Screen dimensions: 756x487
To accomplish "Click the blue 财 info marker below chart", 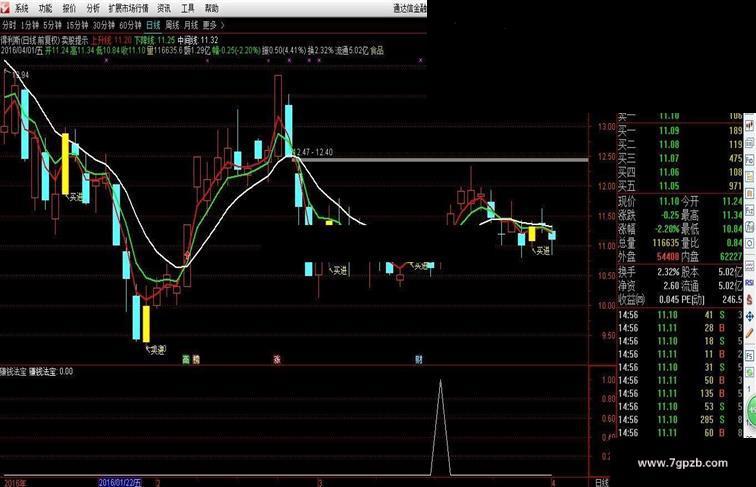I will click(x=418, y=359).
